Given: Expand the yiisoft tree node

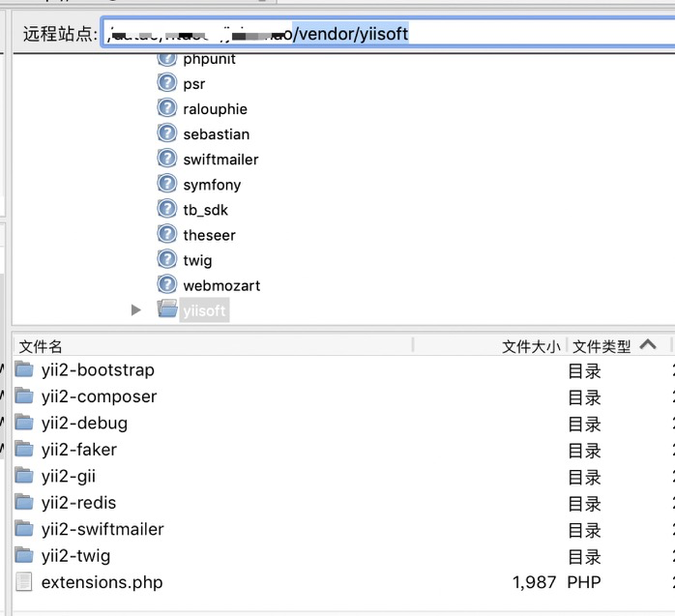Looking at the screenshot, I should point(136,310).
